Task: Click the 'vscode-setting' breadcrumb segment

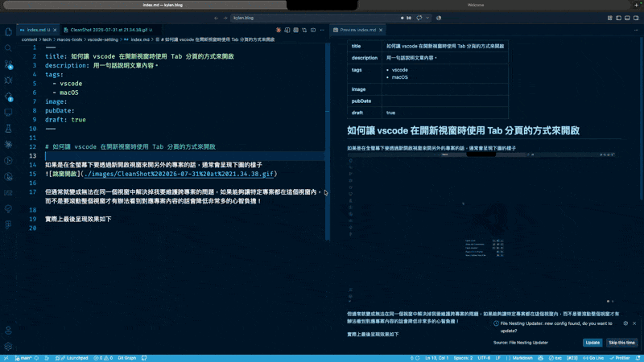Action: point(103,39)
